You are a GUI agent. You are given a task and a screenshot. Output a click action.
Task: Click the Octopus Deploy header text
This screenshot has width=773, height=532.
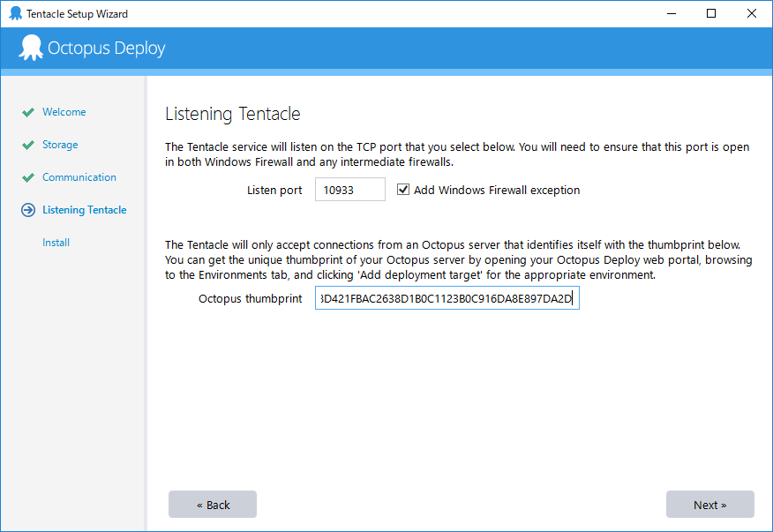tap(107, 49)
